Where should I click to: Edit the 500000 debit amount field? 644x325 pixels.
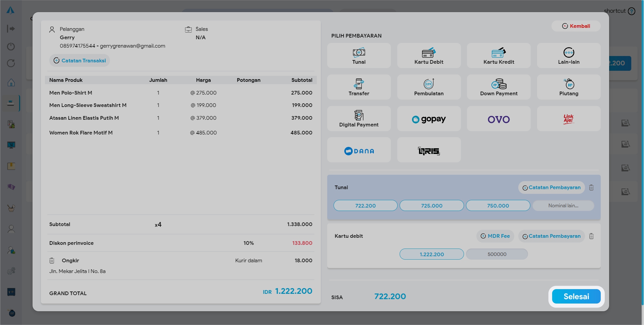click(x=496, y=254)
